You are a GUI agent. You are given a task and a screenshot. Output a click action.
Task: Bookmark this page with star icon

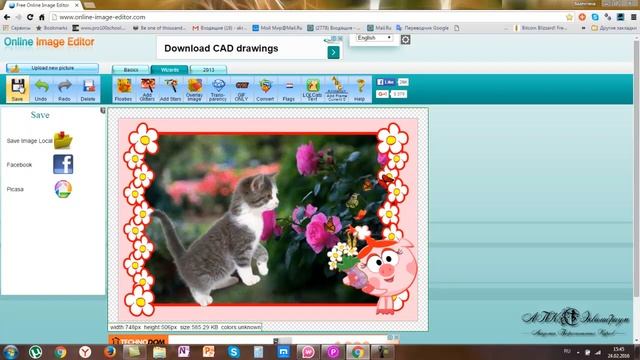569,17
